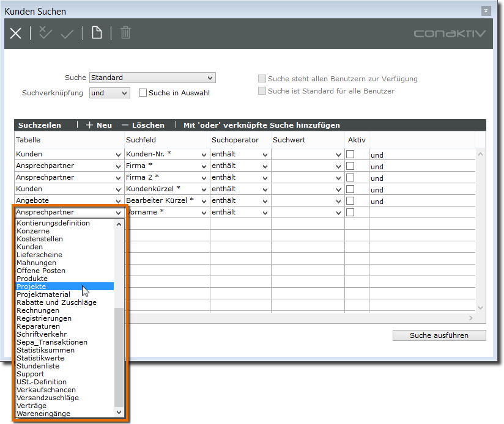Image resolution: width=504 pixels, height=424 pixels.
Task: Click the dropdown list scrollbar thumb
Action: click(119, 357)
